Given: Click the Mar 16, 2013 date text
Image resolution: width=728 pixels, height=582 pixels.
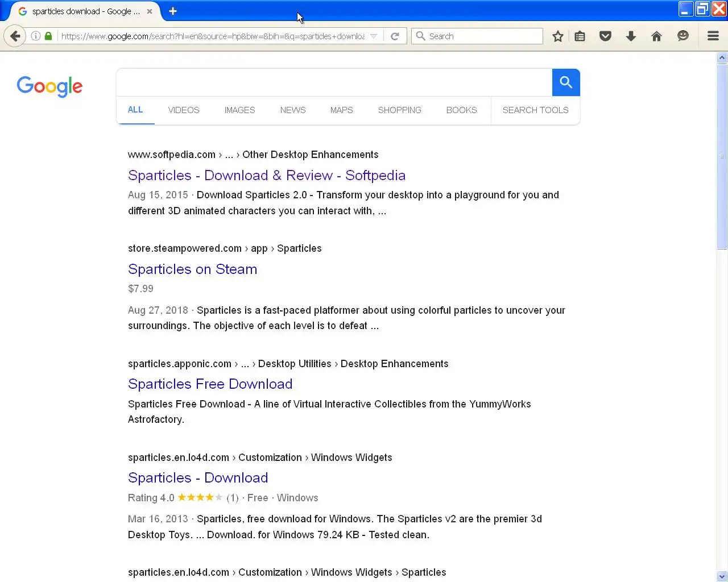Looking at the screenshot, I should coord(158,519).
